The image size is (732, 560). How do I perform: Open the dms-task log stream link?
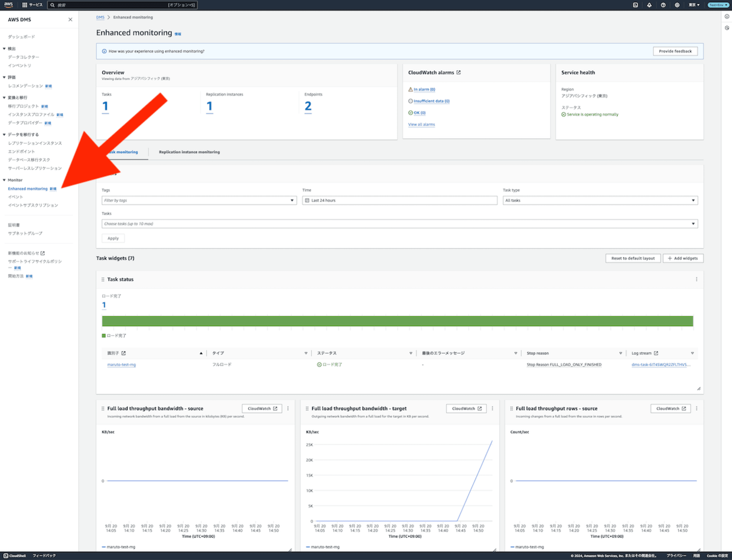pos(661,365)
